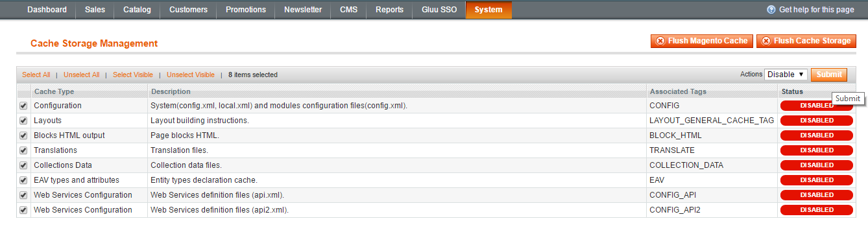Image resolution: width=868 pixels, height=234 pixels.
Task: Toggle the Translations cache checkbox
Action: [23, 150]
